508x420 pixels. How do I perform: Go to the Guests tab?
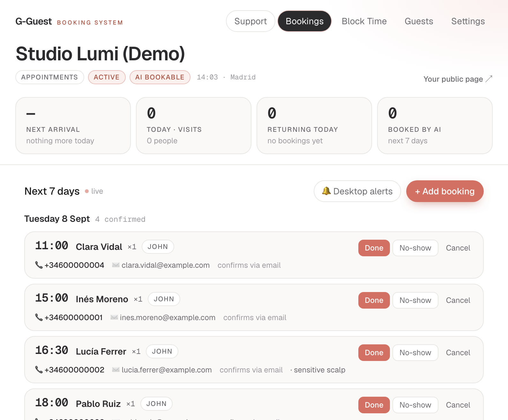pyautogui.click(x=419, y=21)
